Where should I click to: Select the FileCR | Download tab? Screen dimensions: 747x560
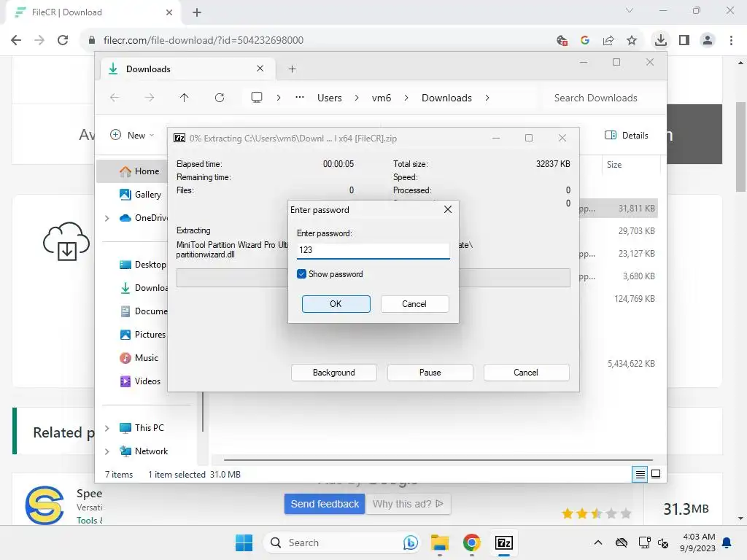pos(93,12)
